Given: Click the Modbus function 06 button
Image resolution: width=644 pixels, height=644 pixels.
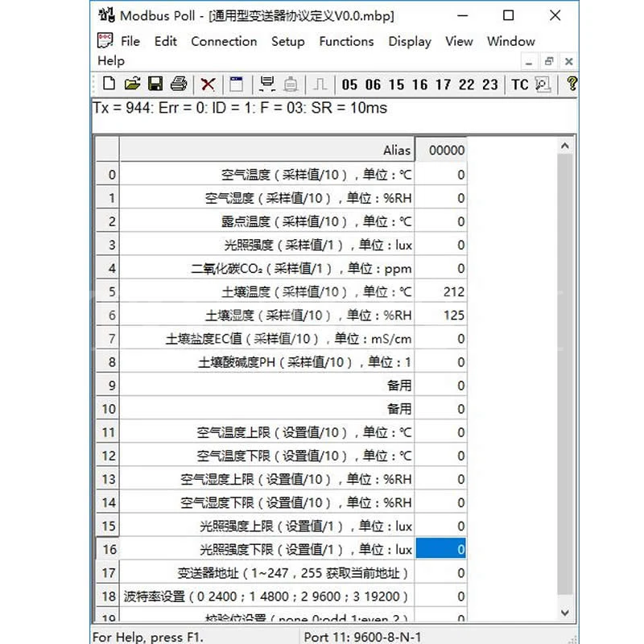Looking at the screenshot, I should (x=373, y=85).
